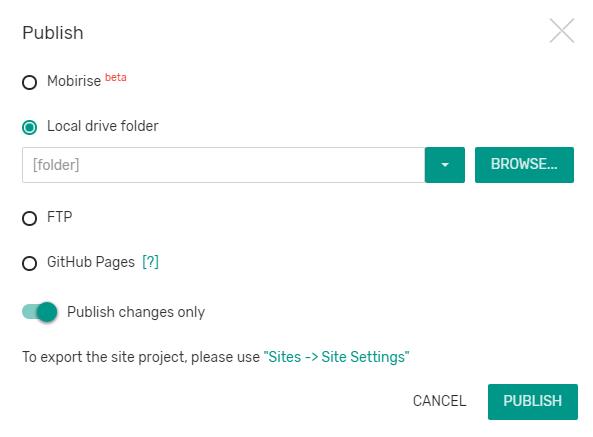Click into the [folder] path field
The height and width of the screenshot is (437, 593).
(x=224, y=165)
